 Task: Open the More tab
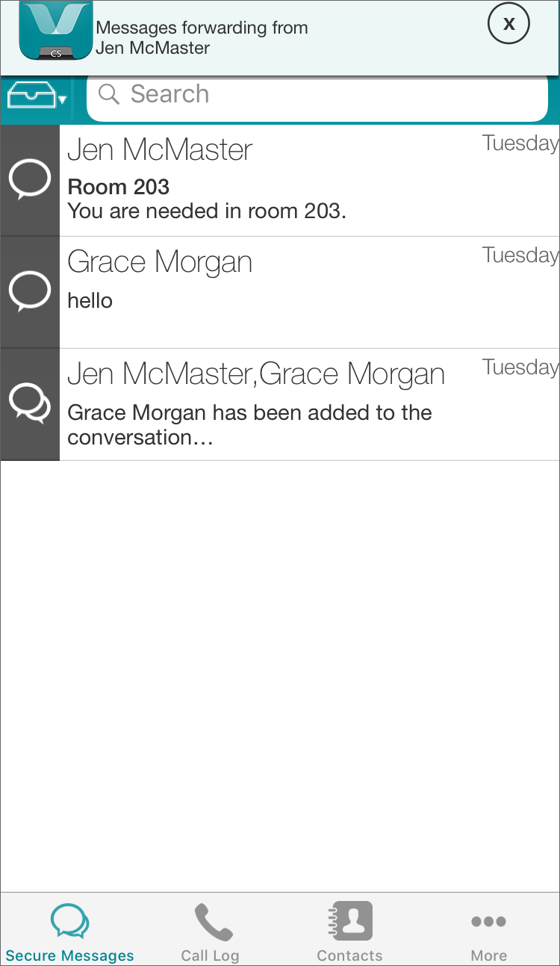pos(489,931)
